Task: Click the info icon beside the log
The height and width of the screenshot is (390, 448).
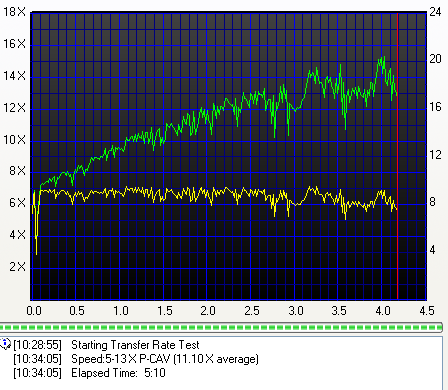Action: pyautogui.click(x=5, y=343)
